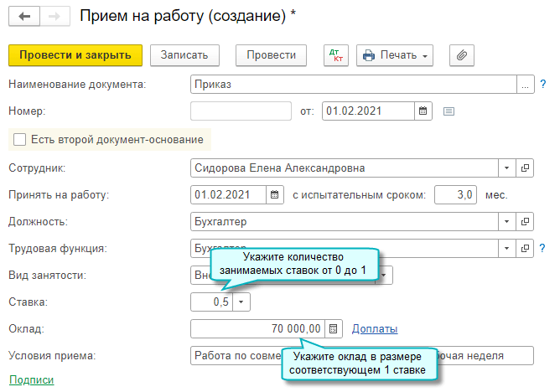560x392 pixels.
Task: Click into the Номер input field
Action: [241, 111]
